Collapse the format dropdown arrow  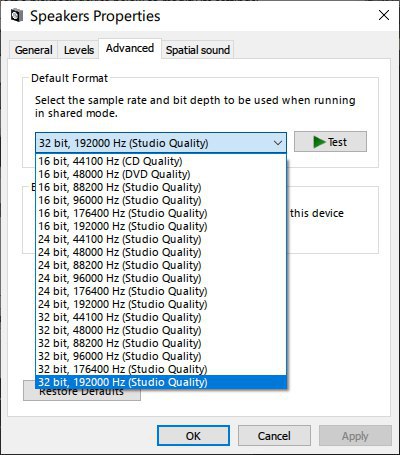pos(278,143)
